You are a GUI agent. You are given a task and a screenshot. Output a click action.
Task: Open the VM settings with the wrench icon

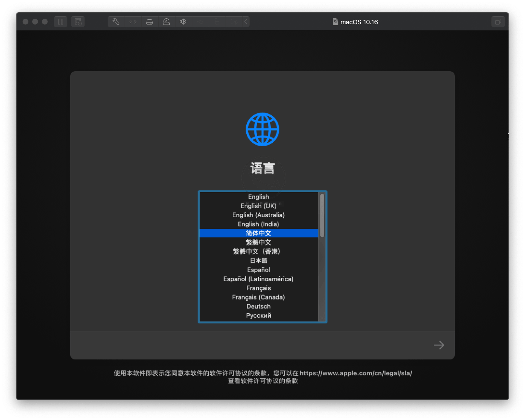click(x=116, y=22)
